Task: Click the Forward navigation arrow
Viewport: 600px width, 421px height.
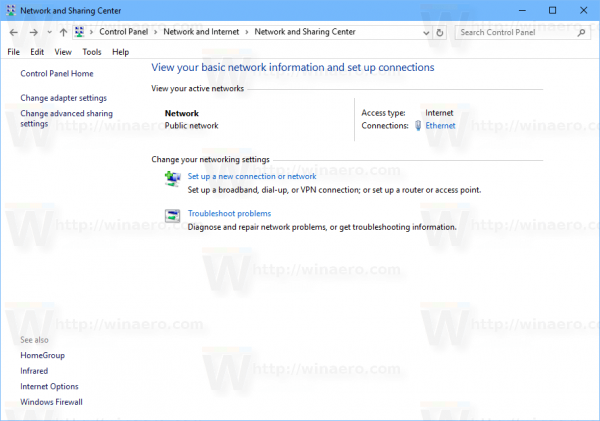Action: 34,33
